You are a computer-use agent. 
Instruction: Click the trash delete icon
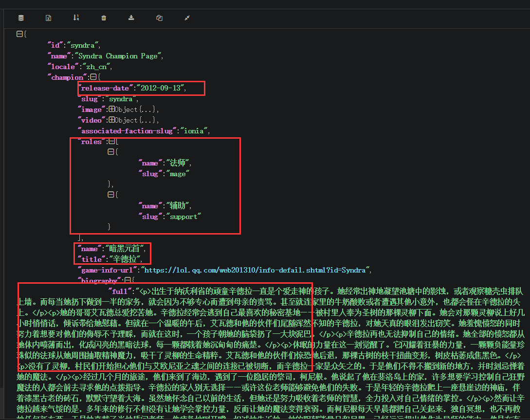[104, 18]
